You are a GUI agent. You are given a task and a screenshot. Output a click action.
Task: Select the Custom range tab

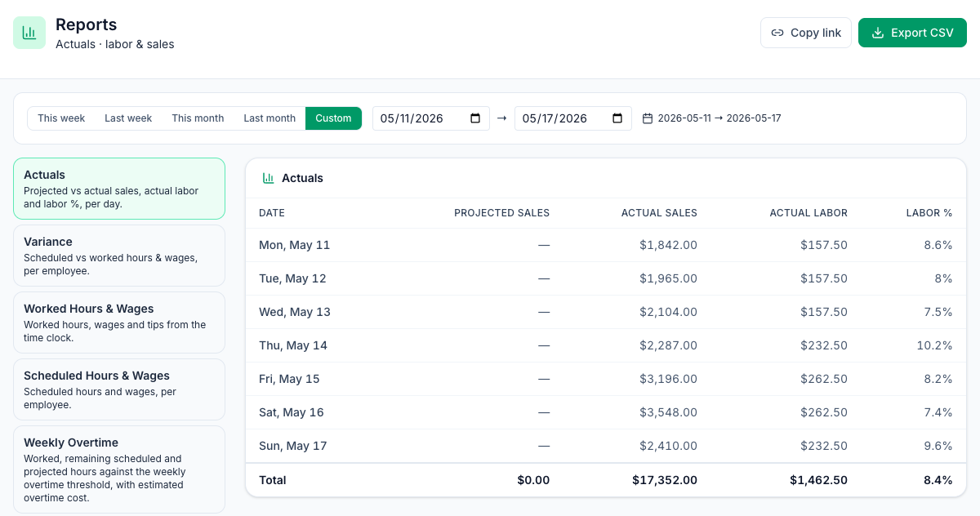pyautogui.click(x=333, y=118)
